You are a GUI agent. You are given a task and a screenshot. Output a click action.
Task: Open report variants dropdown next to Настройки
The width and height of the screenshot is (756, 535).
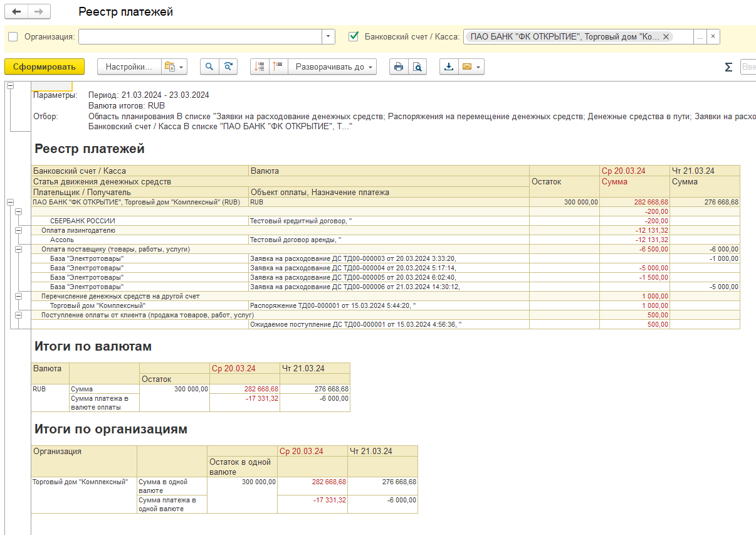click(x=174, y=66)
